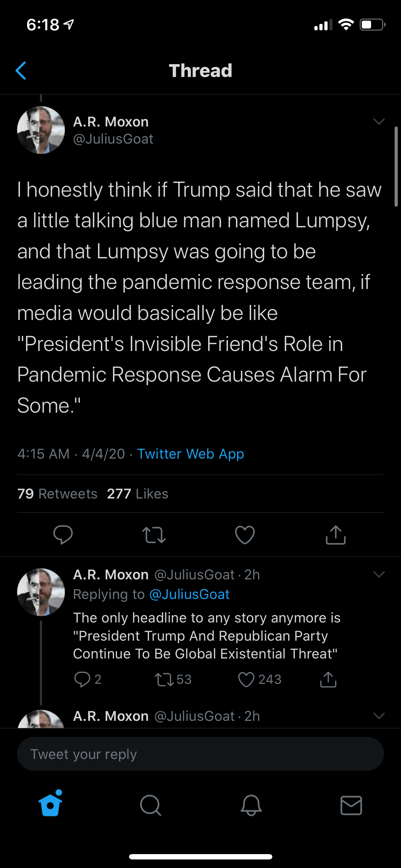Tap the back arrow in Thread header
401x868 pixels.
[21, 71]
